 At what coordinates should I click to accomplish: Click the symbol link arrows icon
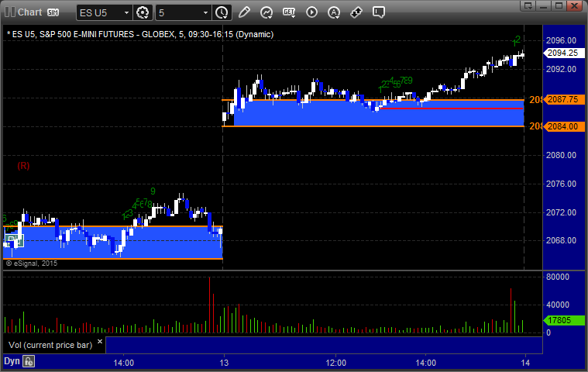click(x=356, y=12)
